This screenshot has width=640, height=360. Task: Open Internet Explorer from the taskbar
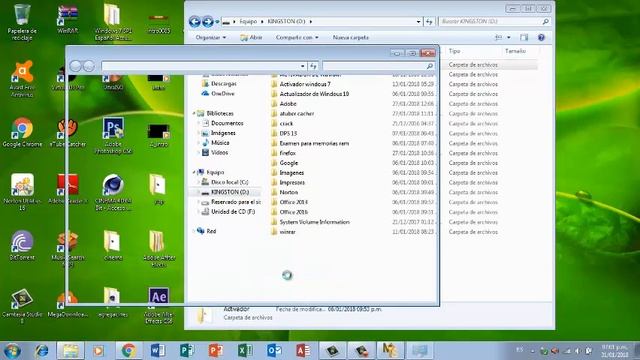(x=41, y=351)
